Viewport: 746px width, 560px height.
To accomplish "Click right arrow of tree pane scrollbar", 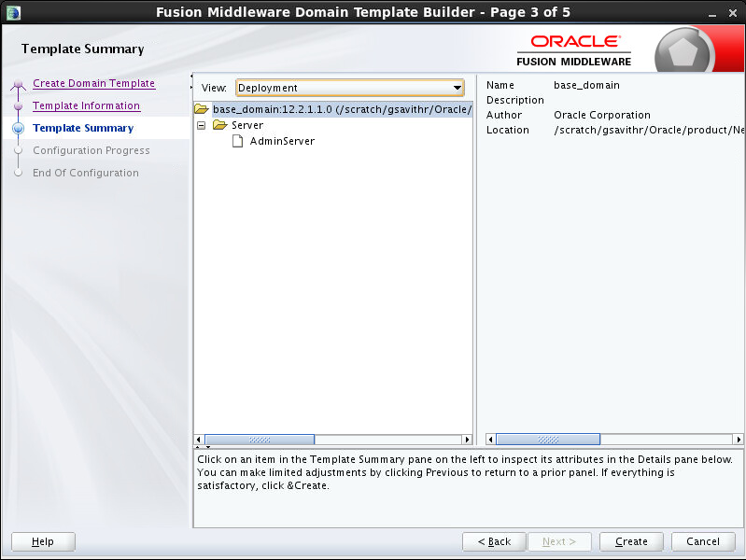I will tap(467, 440).
